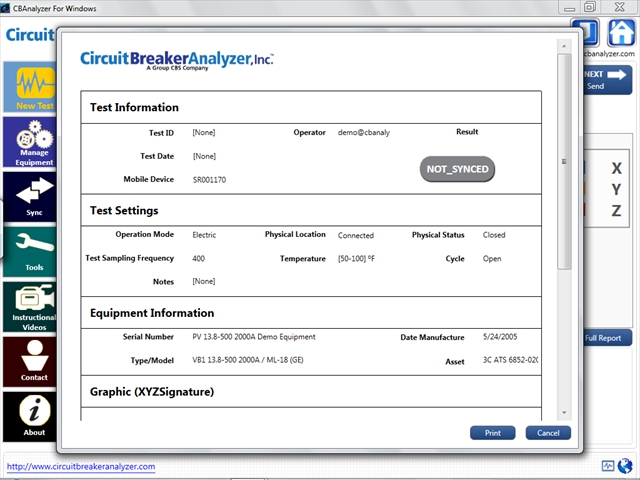Viewport: 640px width, 480px height.
Task: Click the Operation Mode value Electric
Action: click(x=204, y=235)
